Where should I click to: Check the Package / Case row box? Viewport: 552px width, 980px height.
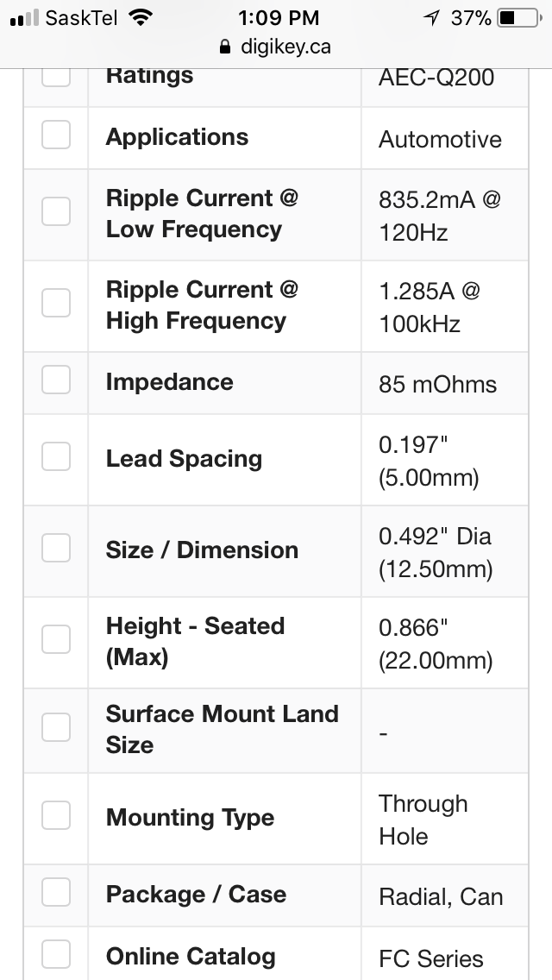click(x=56, y=892)
